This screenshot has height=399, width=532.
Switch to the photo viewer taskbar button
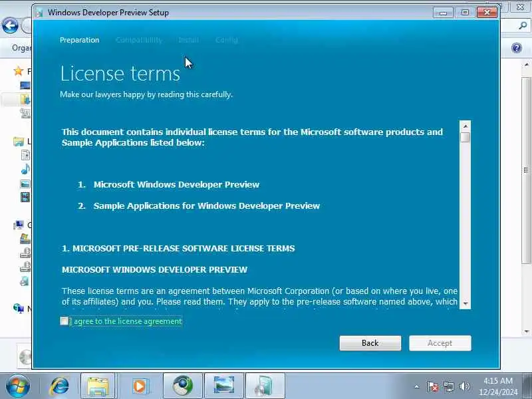(223, 386)
